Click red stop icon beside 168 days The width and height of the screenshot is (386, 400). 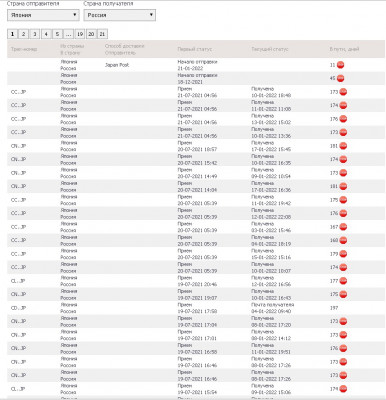343,240
